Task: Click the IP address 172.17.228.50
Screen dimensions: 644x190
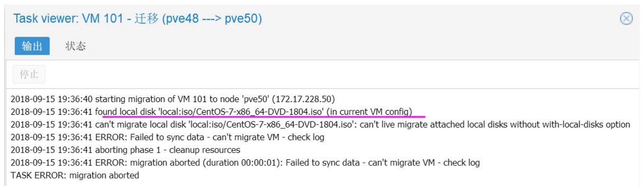Action: click(305, 100)
